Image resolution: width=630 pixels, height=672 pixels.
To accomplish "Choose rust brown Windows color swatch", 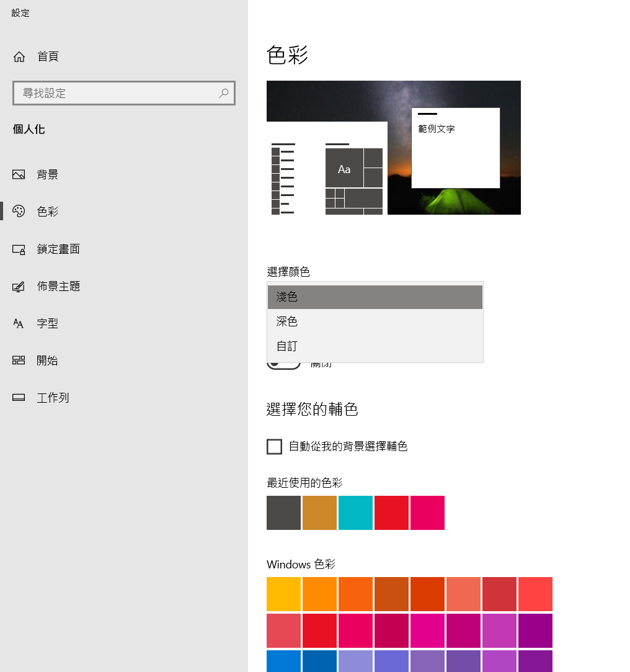I will tap(391, 594).
